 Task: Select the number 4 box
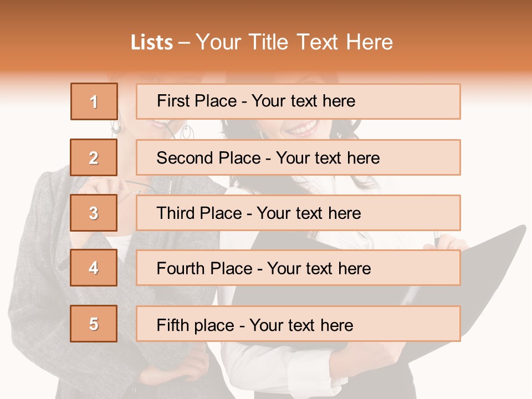pyautogui.click(x=94, y=268)
